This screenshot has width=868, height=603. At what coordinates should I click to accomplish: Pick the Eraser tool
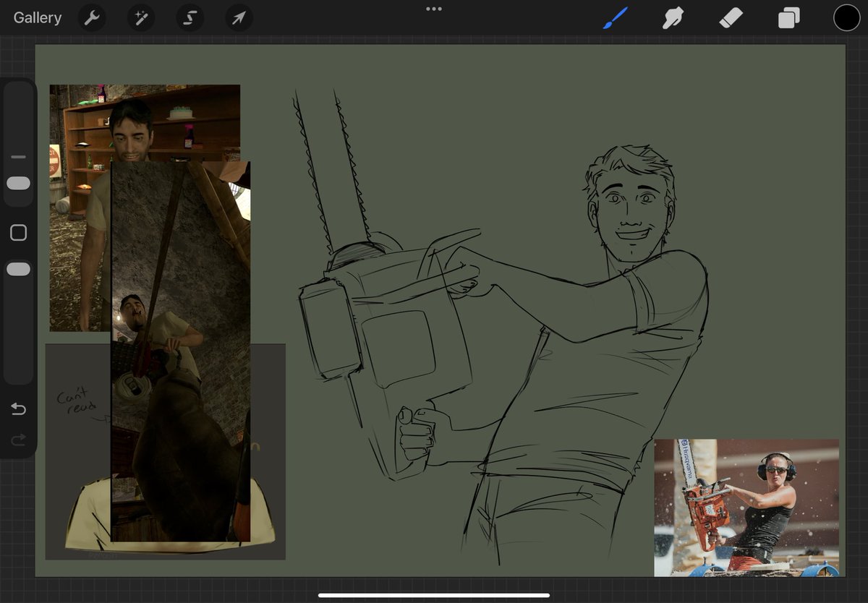731,18
